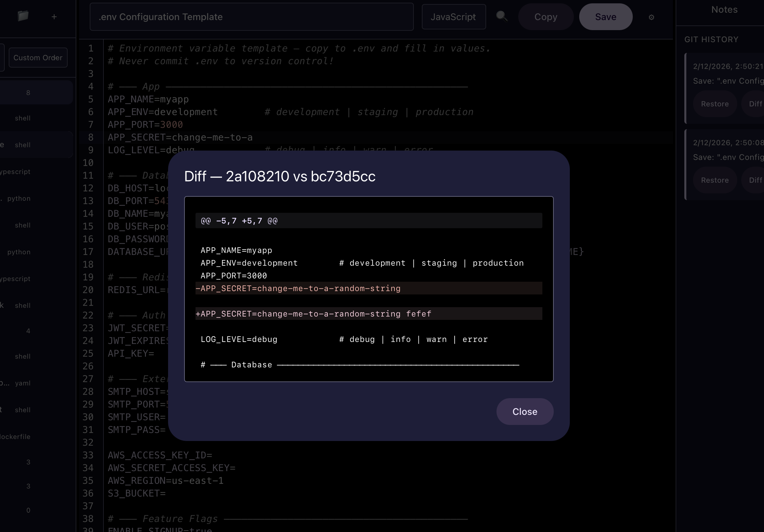Restore the 2:50:21 saved version
Image resolution: width=764 pixels, height=532 pixels.
pos(715,104)
